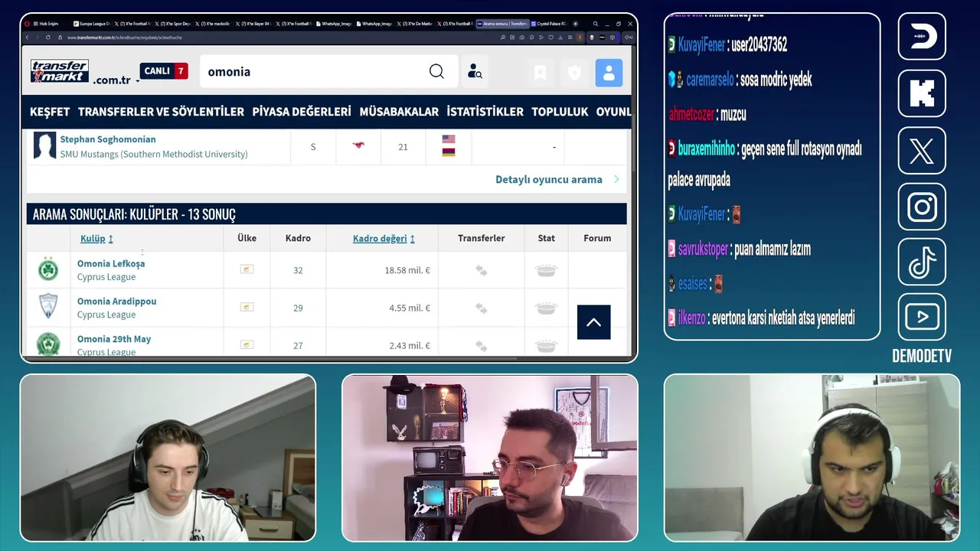The height and width of the screenshot is (551, 980).
Task: Click the shield icon in the header
Action: point(574,73)
